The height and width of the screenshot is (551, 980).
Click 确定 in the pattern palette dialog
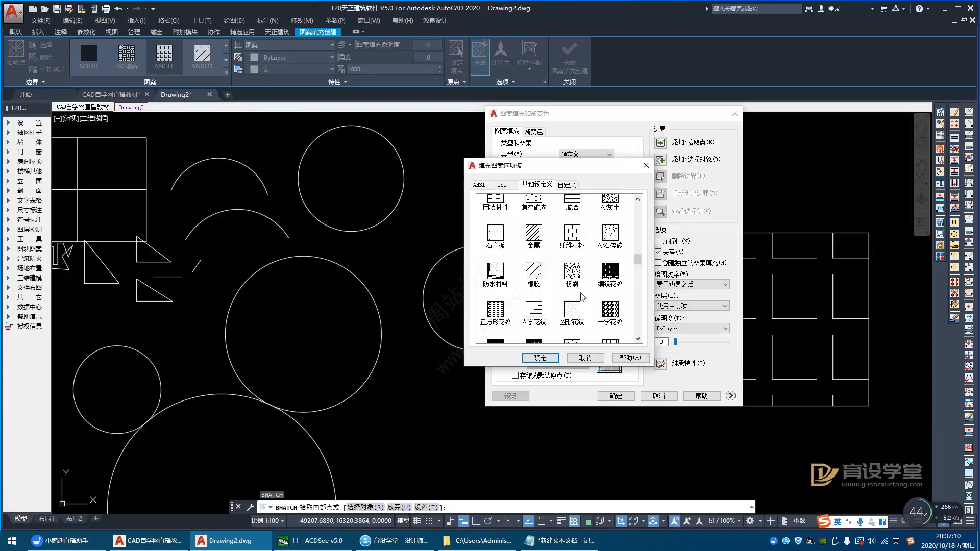coord(541,358)
